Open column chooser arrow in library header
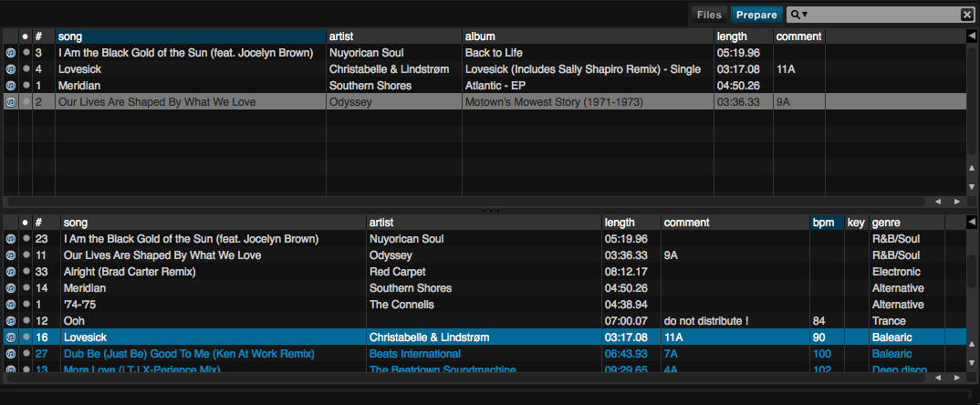Image resolution: width=980 pixels, height=405 pixels. pyautogui.click(x=972, y=223)
